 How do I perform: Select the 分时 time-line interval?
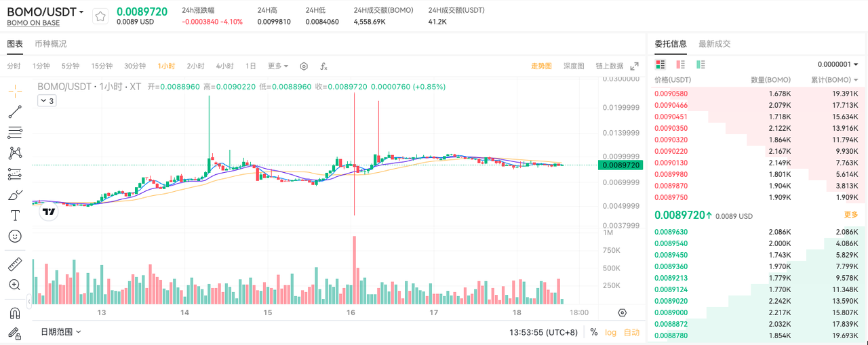point(14,66)
